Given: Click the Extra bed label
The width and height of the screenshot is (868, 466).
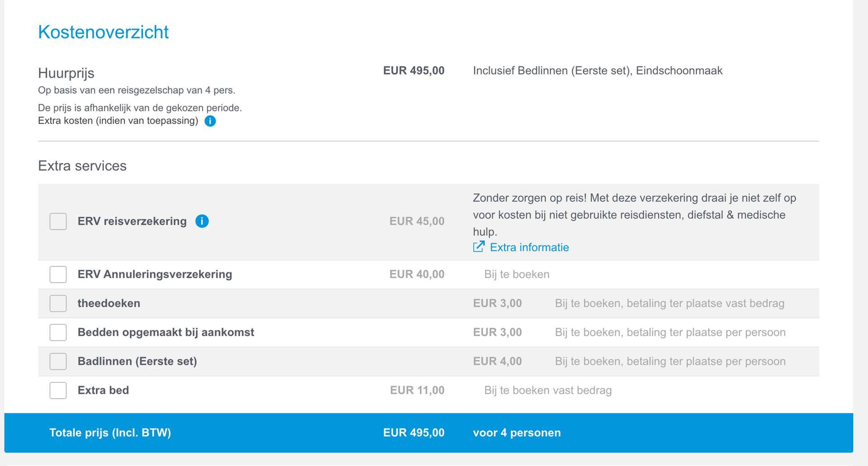Looking at the screenshot, I should [103, 390].
